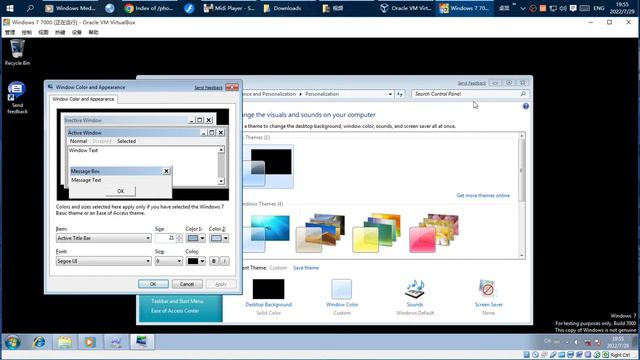This screenshot has height=360, width=640.
Task: Open host taskbar search magnifier
Action: [x=30, y=8]
